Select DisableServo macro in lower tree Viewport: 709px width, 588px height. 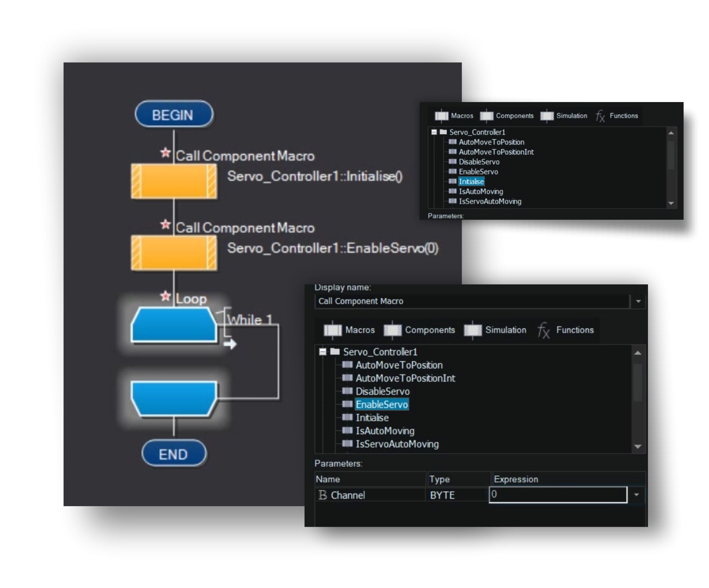[382, 391]
